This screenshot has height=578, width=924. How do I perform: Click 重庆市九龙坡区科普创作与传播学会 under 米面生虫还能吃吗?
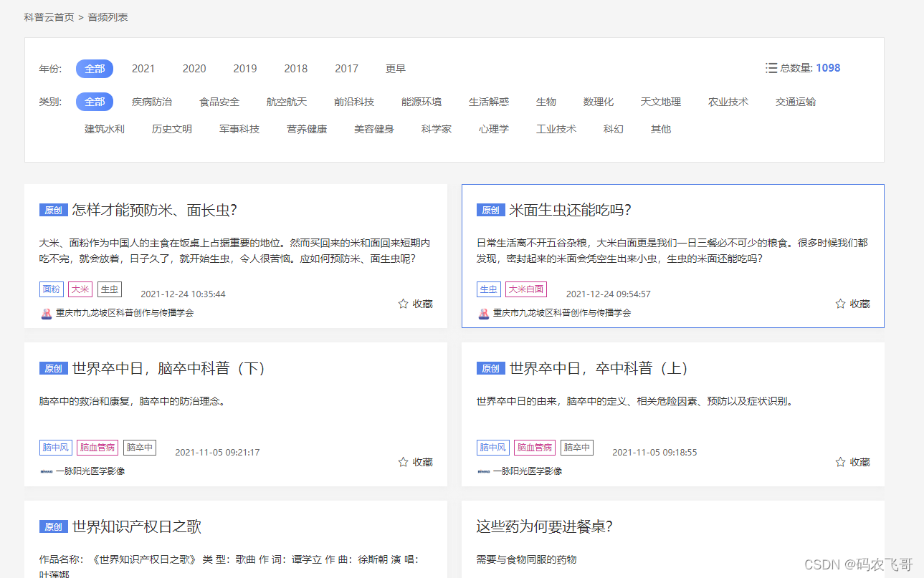click(x=562, y=313)
